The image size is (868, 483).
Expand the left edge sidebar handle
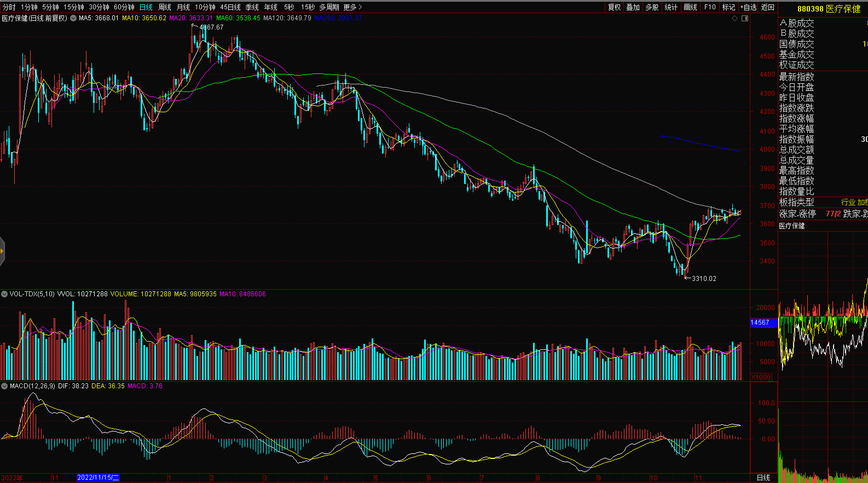pos(2,252)
